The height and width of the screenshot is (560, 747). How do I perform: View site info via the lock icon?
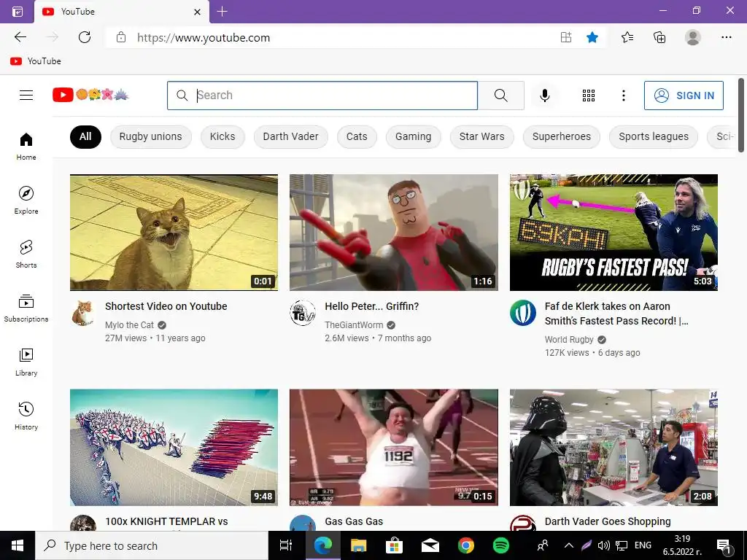click(x=121, y=37)
